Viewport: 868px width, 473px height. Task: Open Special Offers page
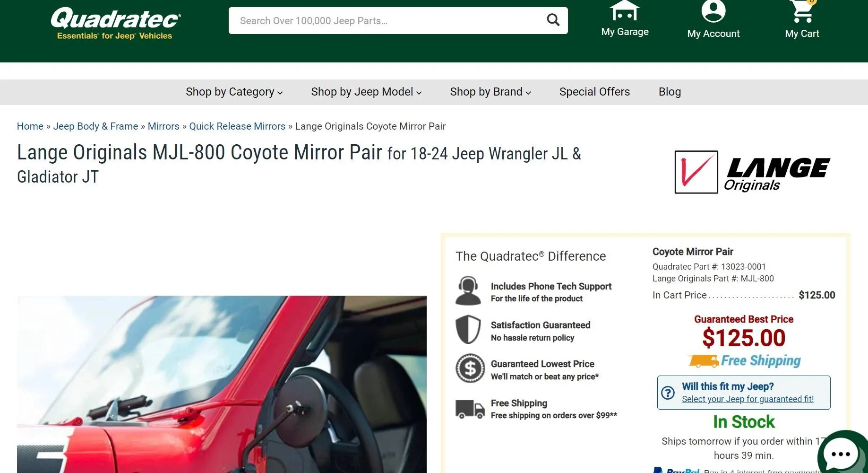(x=594, y=92)
